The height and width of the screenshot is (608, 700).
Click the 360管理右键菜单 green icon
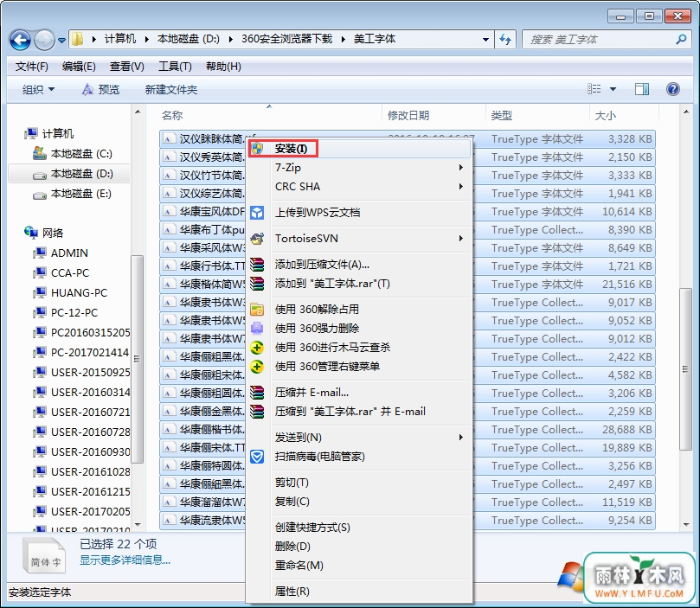pos(257,367)
